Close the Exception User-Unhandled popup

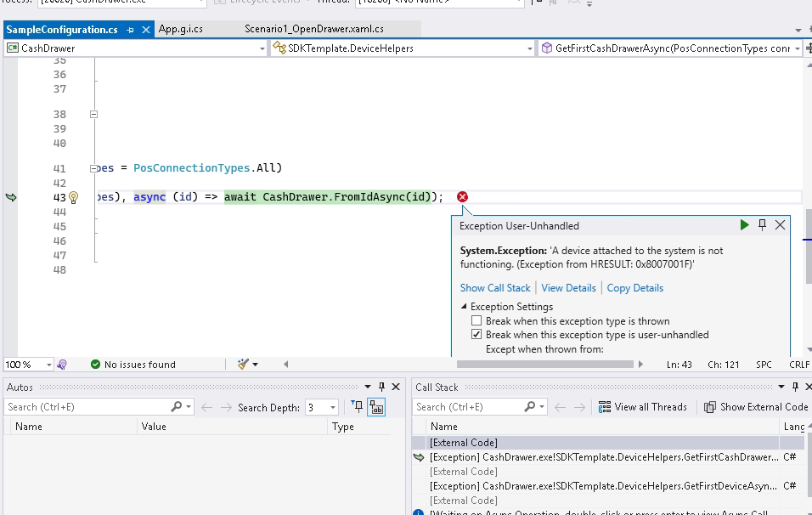780,225
